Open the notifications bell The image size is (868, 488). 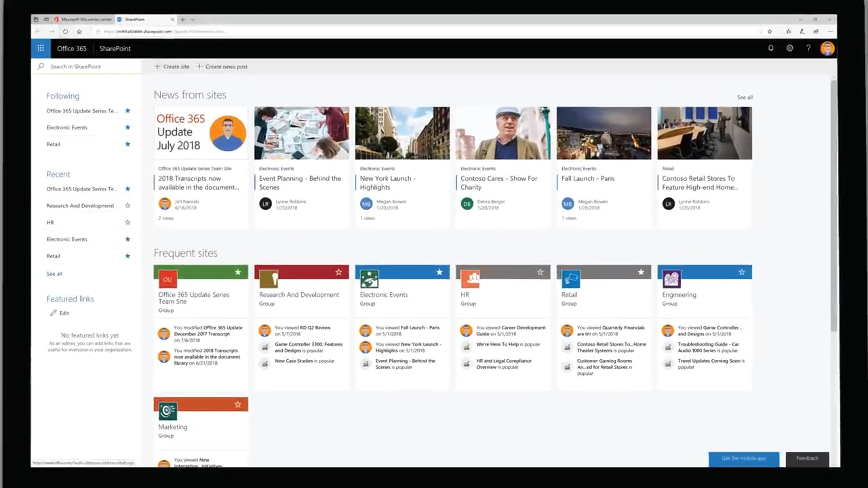tap(771, 48)
